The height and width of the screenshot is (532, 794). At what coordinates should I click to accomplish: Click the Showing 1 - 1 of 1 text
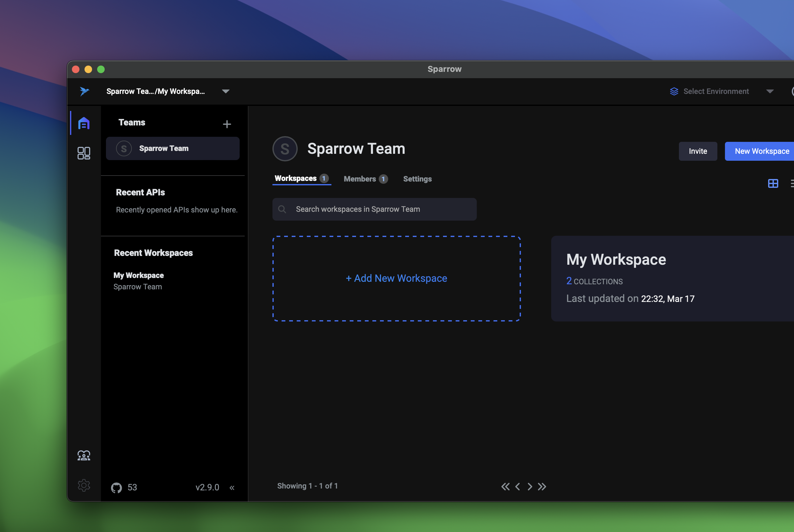coord(307,486)
